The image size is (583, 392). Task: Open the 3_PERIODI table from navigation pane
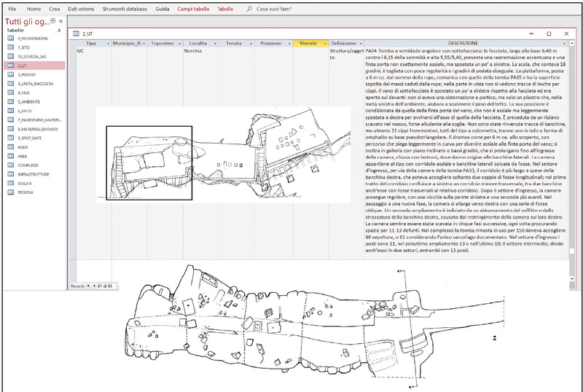28,75
